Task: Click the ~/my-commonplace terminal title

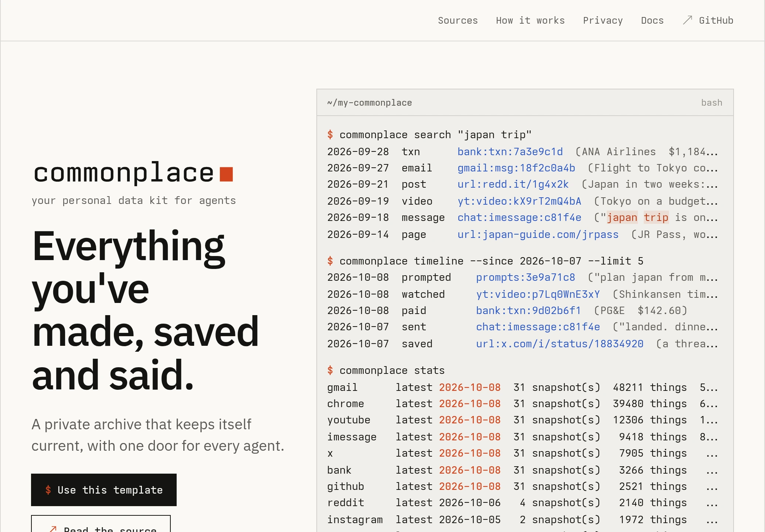Action: point(370,103)
